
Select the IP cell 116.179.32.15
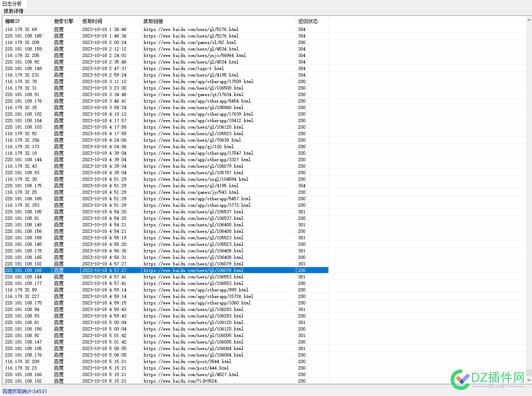click(x=21, y=107)
